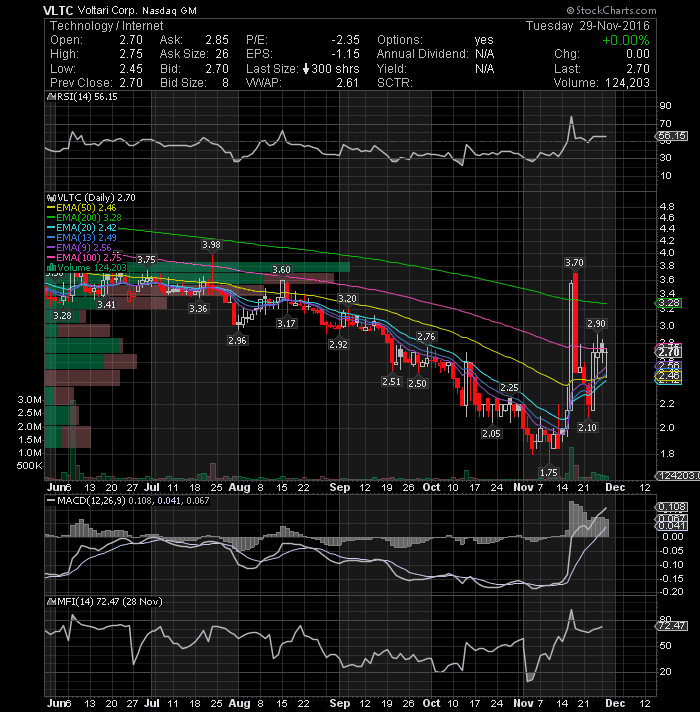The height and width of the screenshot is (712, 700).
Task: Click the Chg: 0.00 value
Action: point(638,54)
